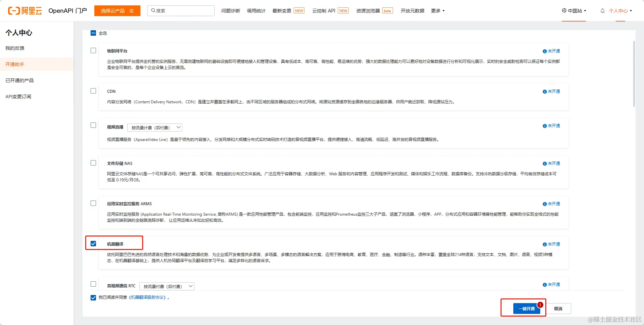Image resolution: width=644 pixels, height=325 pixels.
Task: Click the info icon for 机器翻译 status
Action: (545, 244)
